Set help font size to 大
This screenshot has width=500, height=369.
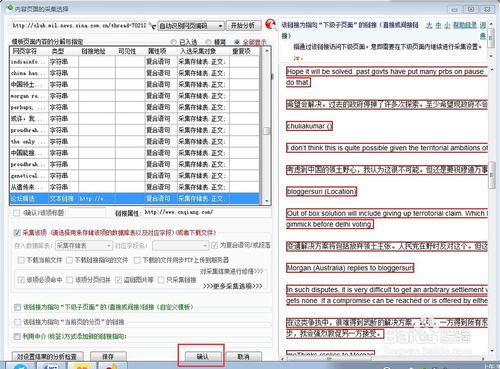(429, 25)
